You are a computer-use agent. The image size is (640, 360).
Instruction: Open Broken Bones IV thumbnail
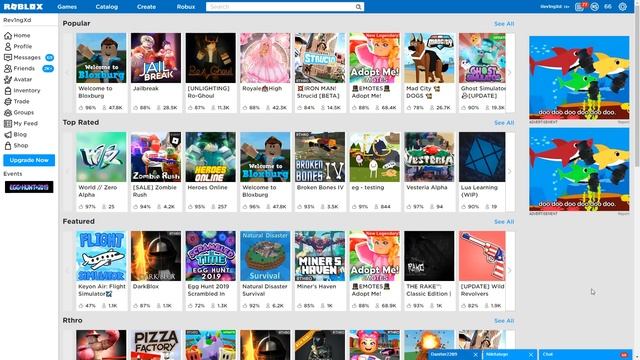pos(320,157)
